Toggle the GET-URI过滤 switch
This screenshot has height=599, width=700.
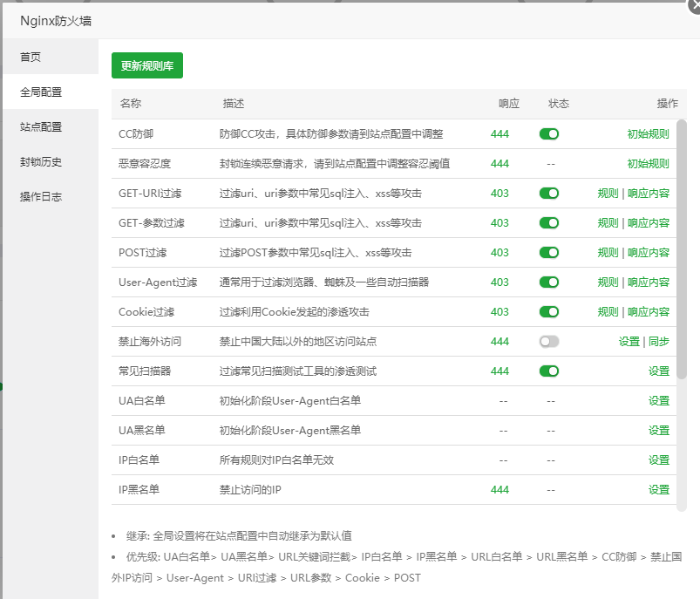coord(549,193)
